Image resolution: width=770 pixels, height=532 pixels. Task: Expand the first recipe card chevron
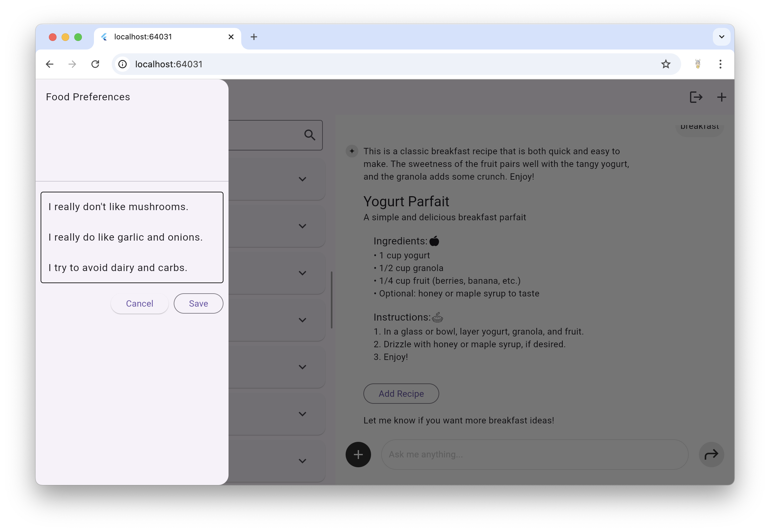pos(302,179)
